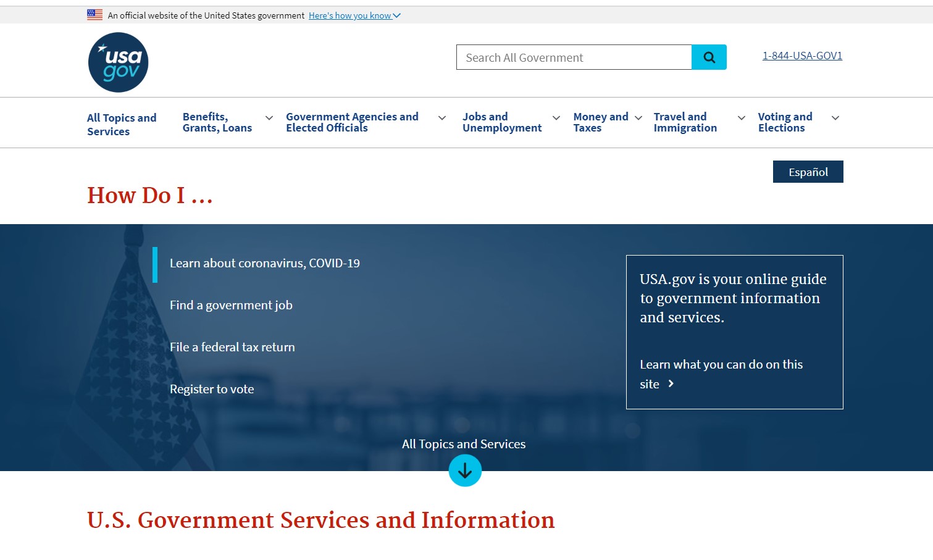Open Jobs and Unemployment dropdown chevron
Screen dimensions: 933x560
556,118
